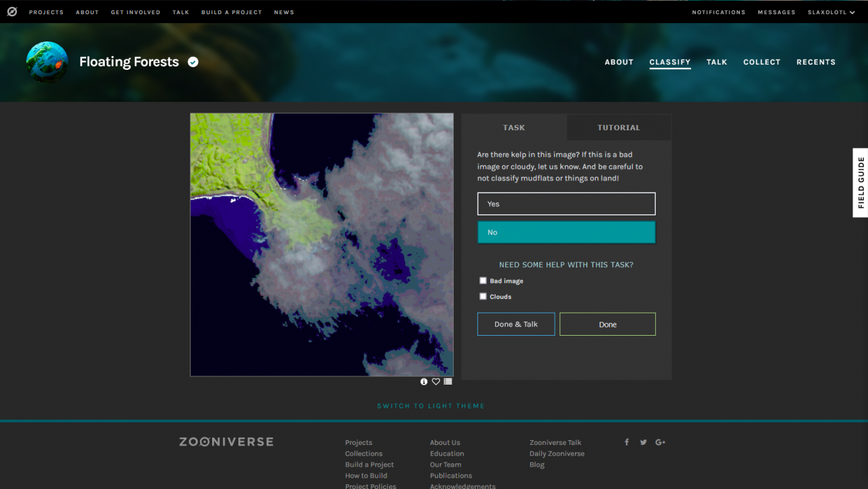Screen dimensions: 868x489
Task: Open Projects in the top navigation
Action: coord(46,12)
